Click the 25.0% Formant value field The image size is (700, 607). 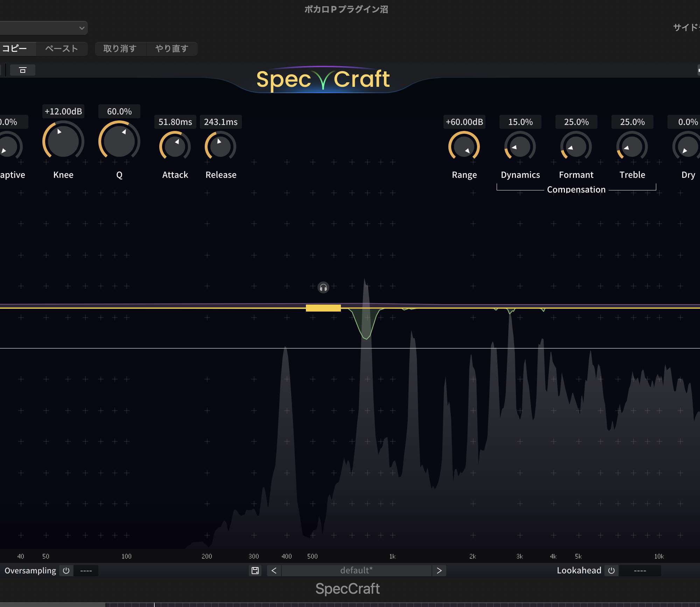tap(576, 122)
